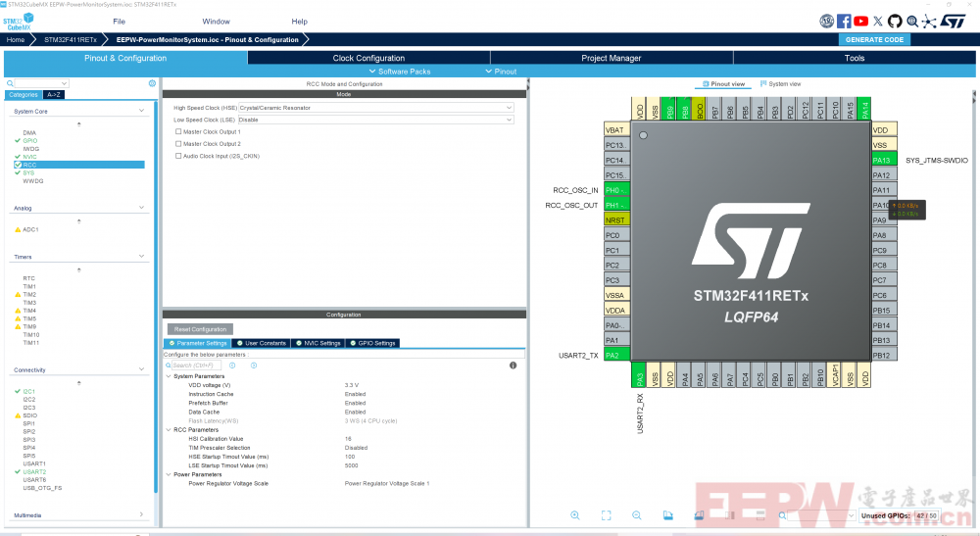Collapse the Analog category
This screenshot has width=980, height=536.
pos(141,208)
